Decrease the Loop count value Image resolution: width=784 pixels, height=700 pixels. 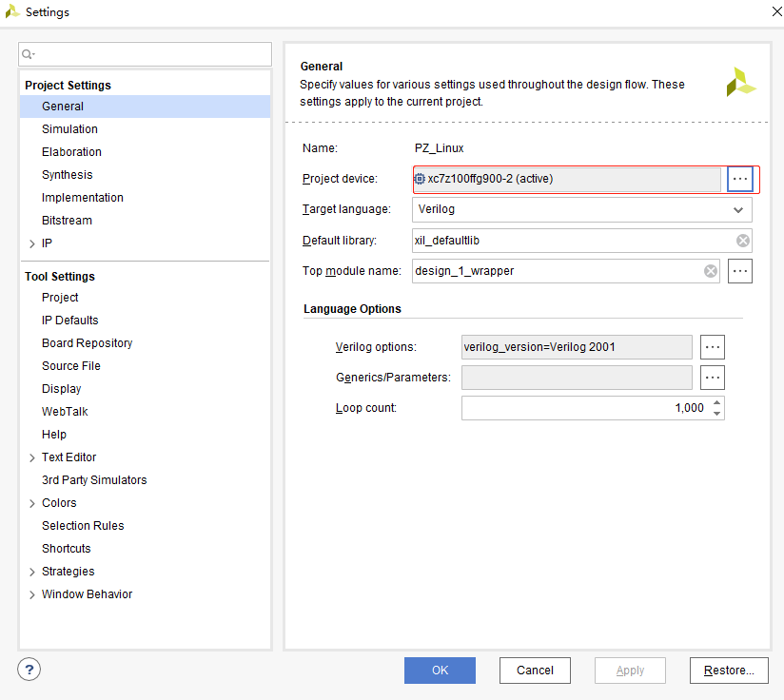(x=717, y=414)
